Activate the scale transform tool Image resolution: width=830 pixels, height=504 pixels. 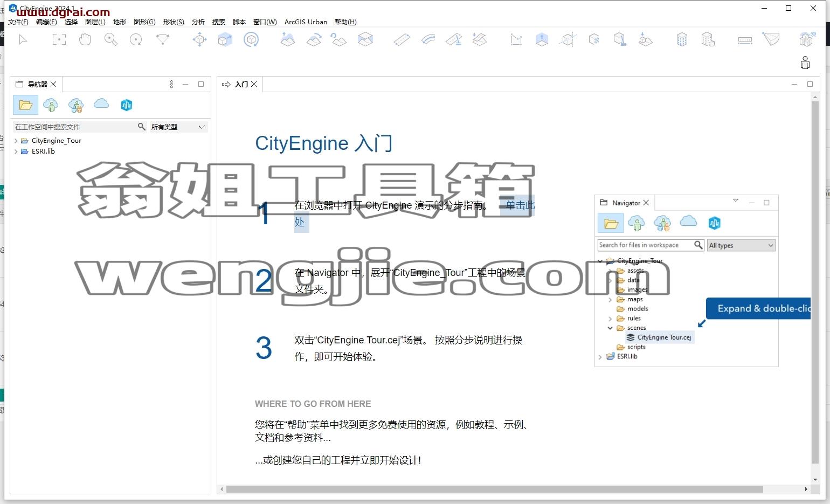click(225, 39)
